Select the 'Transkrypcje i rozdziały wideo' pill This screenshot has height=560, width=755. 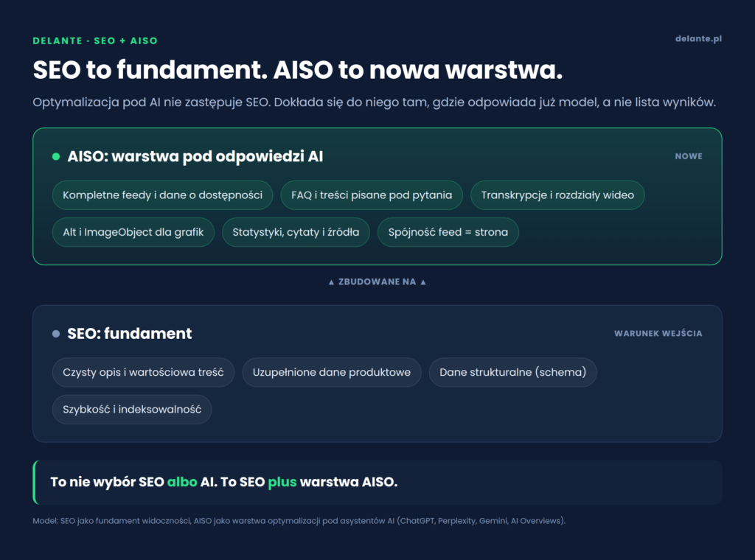[557, 195]
